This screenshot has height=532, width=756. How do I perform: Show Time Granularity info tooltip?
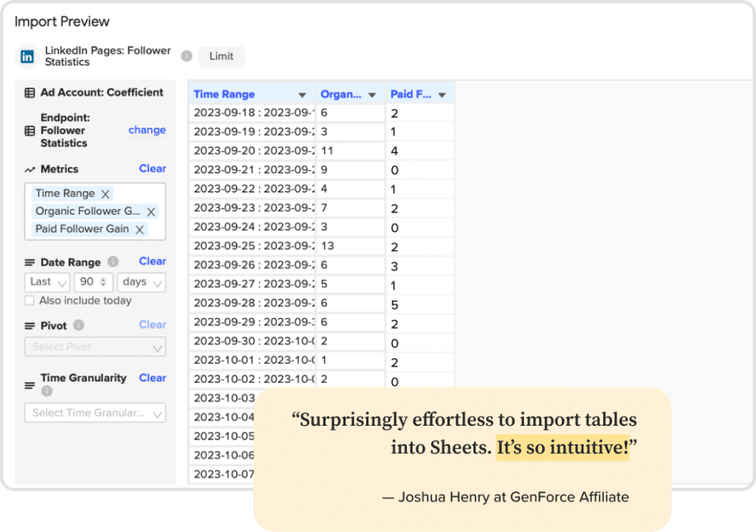[47, 391]
